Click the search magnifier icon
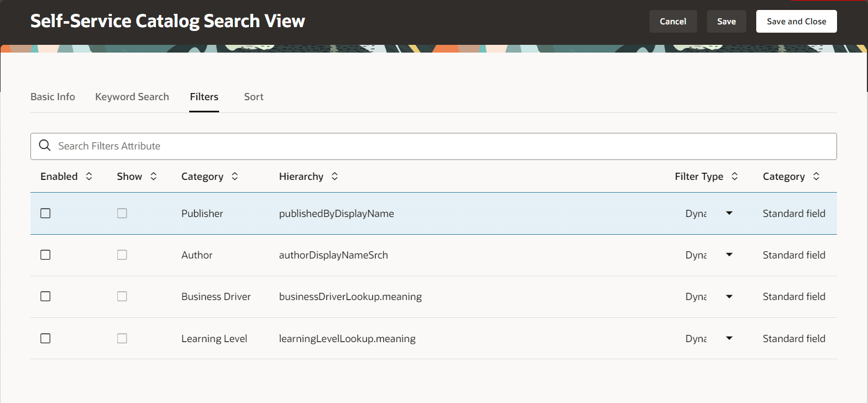Image resolution: width=868 pixels, height=403 pixels. pos(45,146)
